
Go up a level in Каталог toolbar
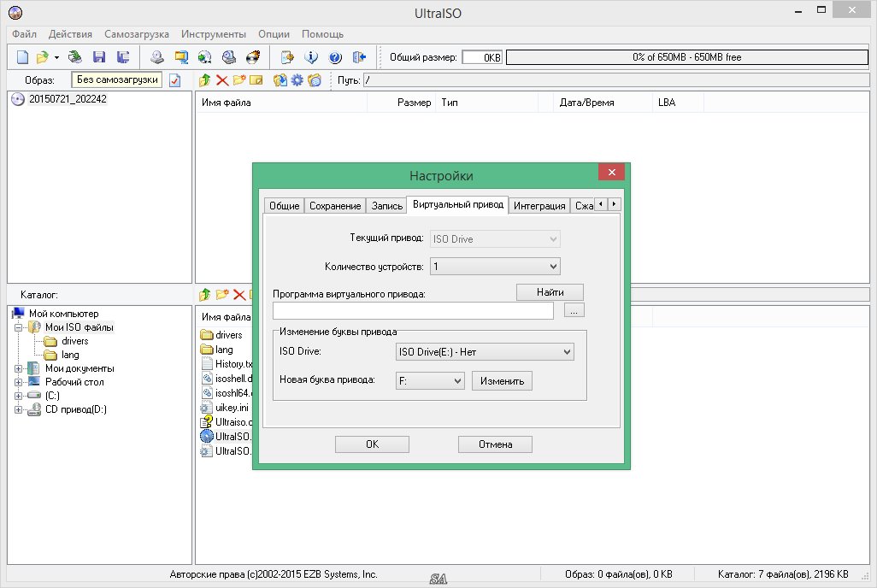click(x=204, y=294)
